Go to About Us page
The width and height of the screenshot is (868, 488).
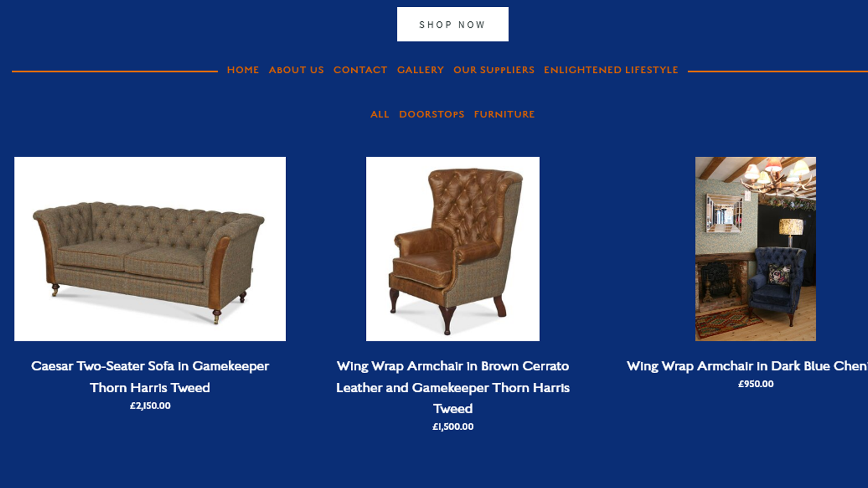click(x=296, y=70)
